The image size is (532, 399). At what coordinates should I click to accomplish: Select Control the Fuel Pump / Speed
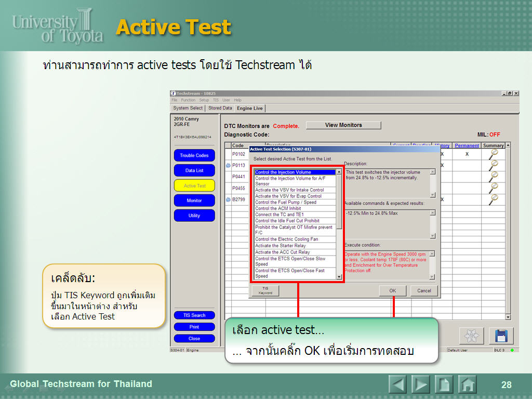(x=295, y=202)
